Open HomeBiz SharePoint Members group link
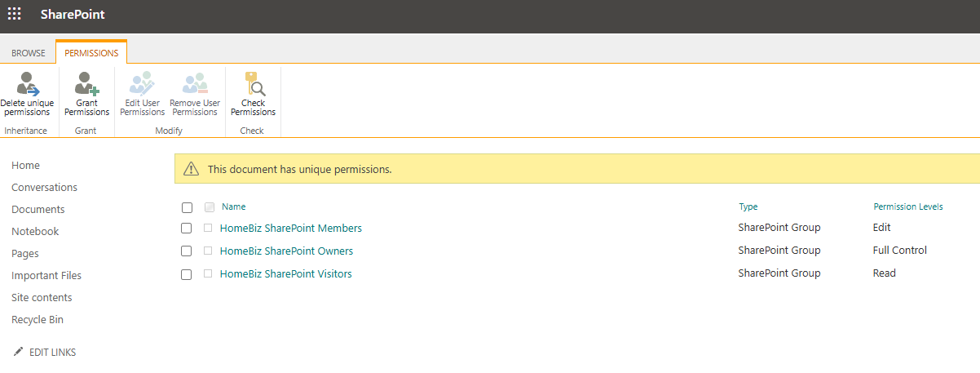Viewport: 980px width, 373px height. [x=291, y=229]
